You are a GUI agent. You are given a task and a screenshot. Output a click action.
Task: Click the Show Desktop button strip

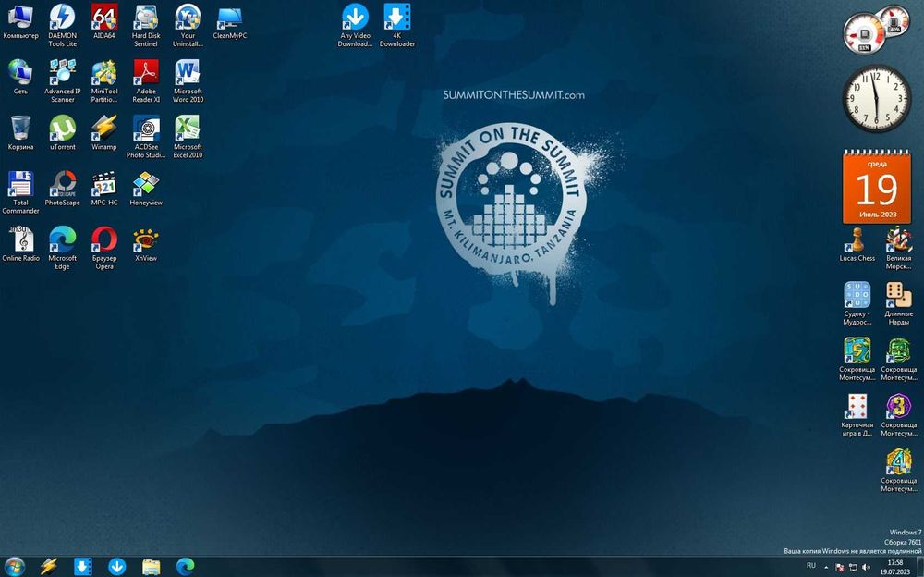tap(920, 567)
